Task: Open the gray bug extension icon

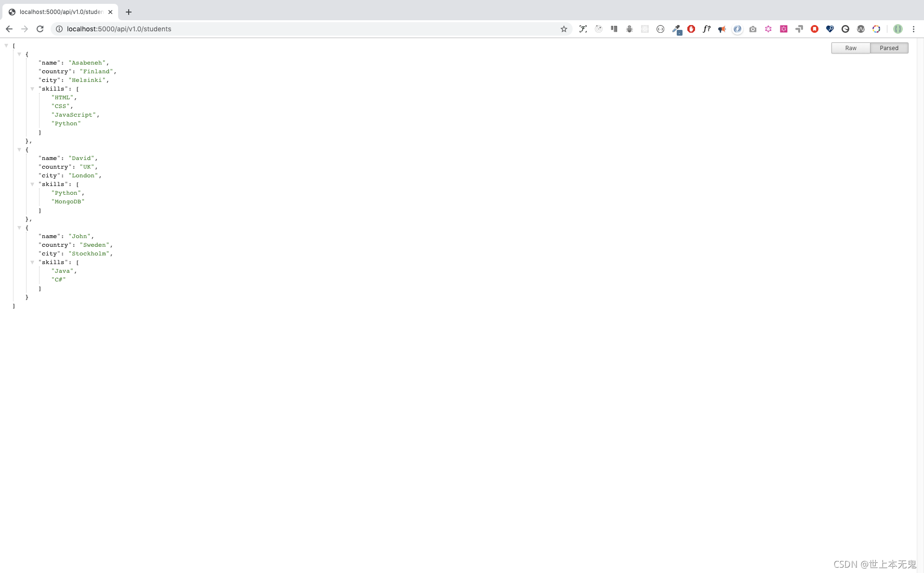Action: pyautogui.click(x=629, y=29)
